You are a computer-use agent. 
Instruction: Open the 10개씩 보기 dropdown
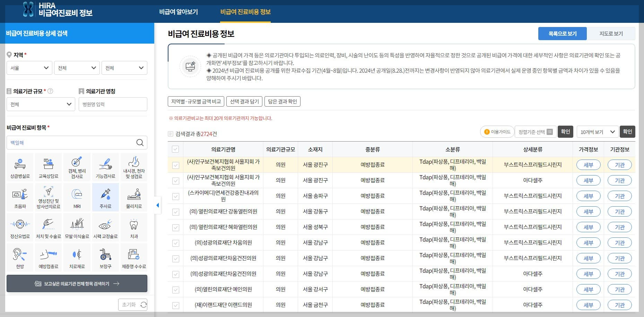click(x=597, y=132)
